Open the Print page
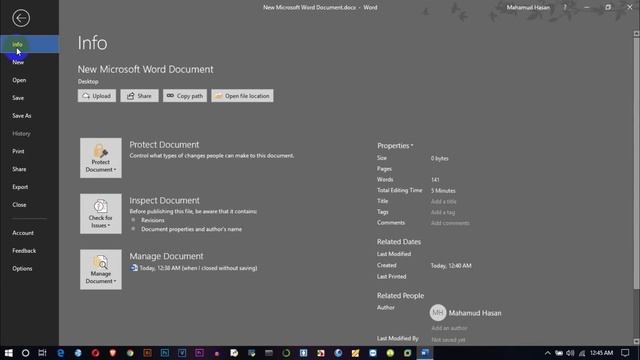The height and width of the screenshot is (360, 640). [x=29, y=151]
